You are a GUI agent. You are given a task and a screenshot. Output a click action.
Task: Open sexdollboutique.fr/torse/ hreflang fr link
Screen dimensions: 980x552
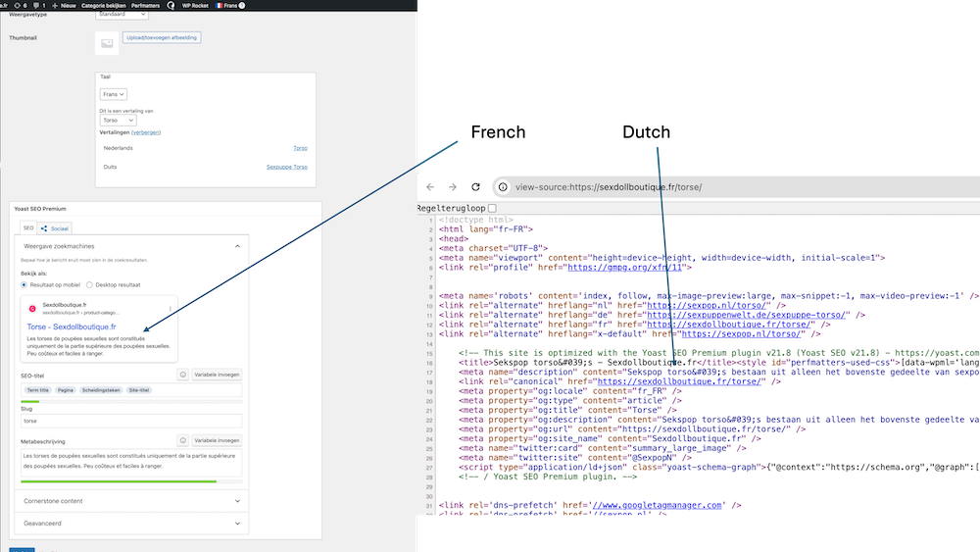(x=729, y=325)
